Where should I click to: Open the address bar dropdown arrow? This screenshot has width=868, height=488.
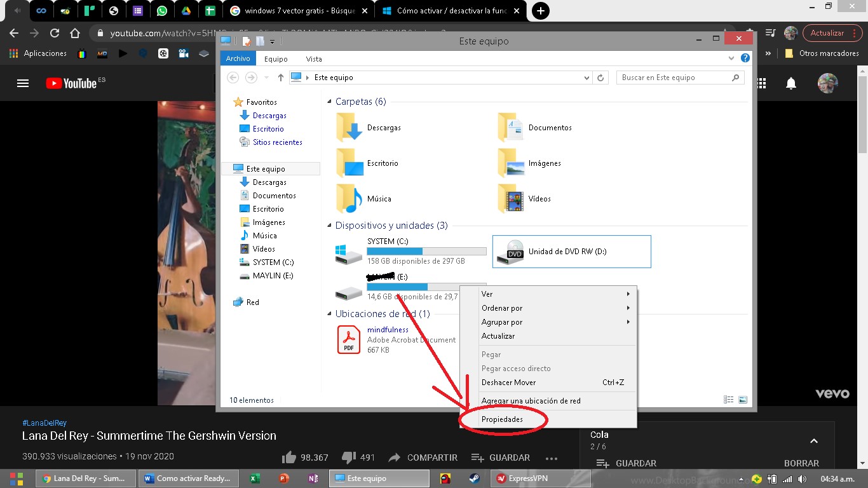(x=587, y=77)
